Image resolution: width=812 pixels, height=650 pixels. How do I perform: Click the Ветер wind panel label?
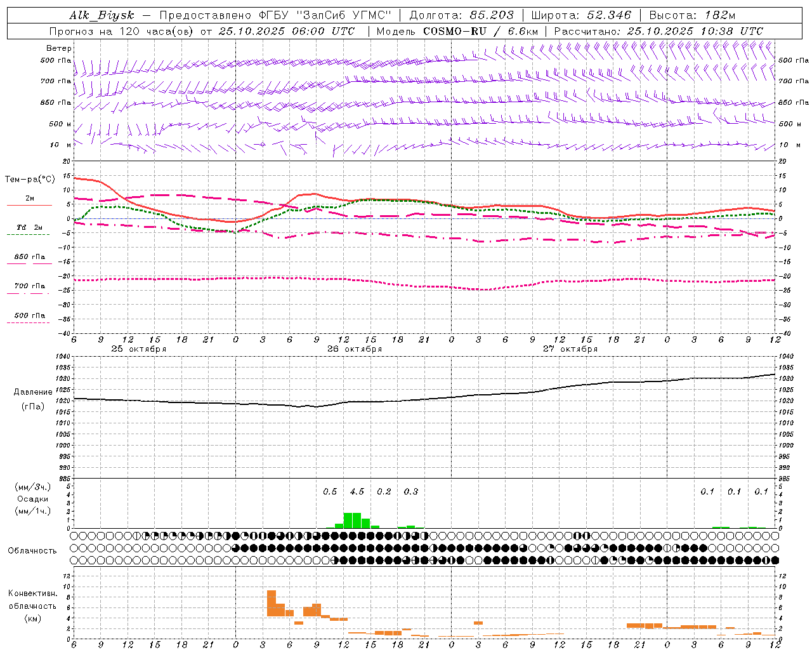tap(59, 48)
